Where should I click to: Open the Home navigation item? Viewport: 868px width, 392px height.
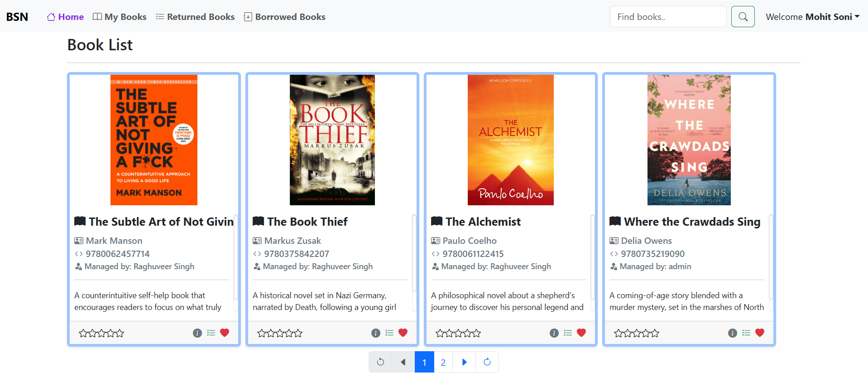coord(65,17)
